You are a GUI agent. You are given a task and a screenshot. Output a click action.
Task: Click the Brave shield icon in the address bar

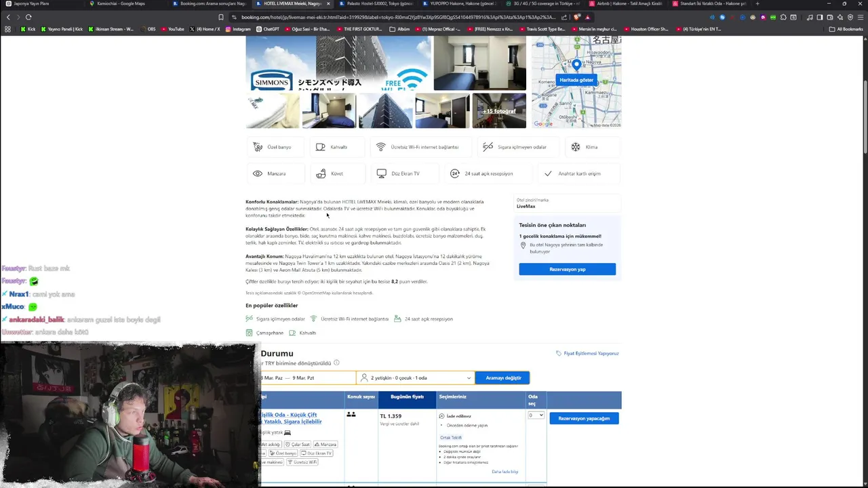click(x=576, y=17)
